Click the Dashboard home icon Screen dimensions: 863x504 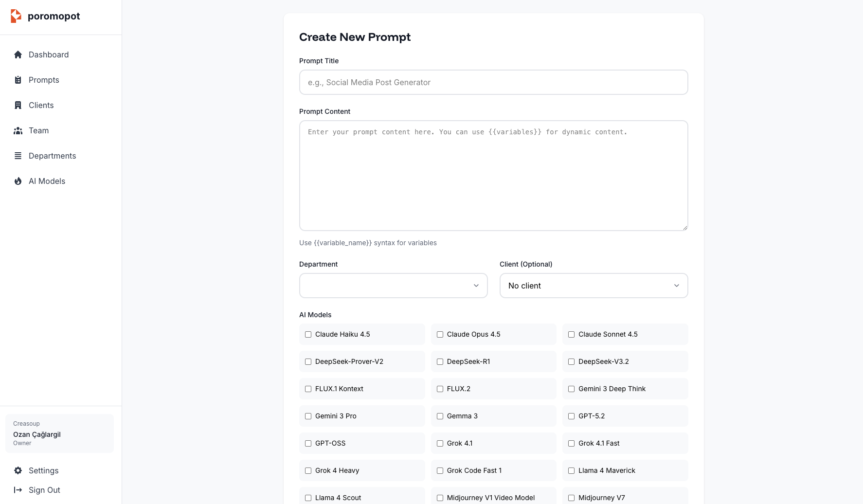(18, 54)
